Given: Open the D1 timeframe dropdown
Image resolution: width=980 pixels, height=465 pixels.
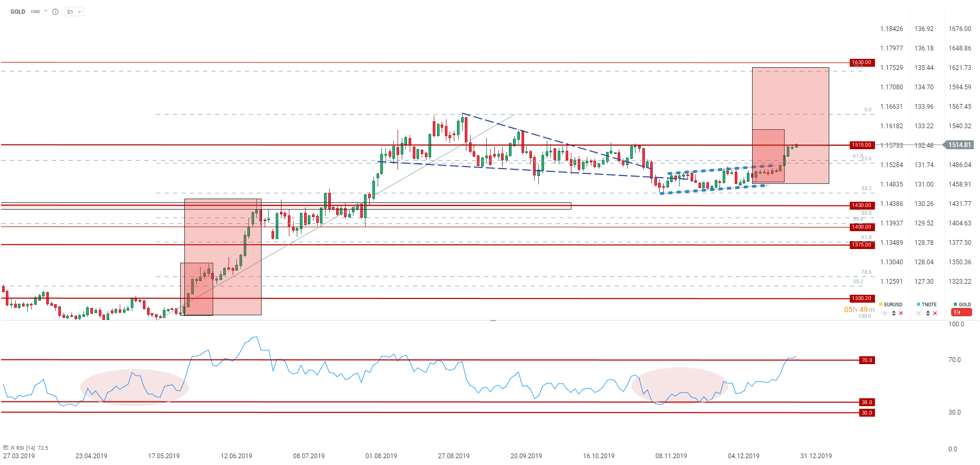Looking at the screenshot, I should pyautogui.click(x=74, y=12).
